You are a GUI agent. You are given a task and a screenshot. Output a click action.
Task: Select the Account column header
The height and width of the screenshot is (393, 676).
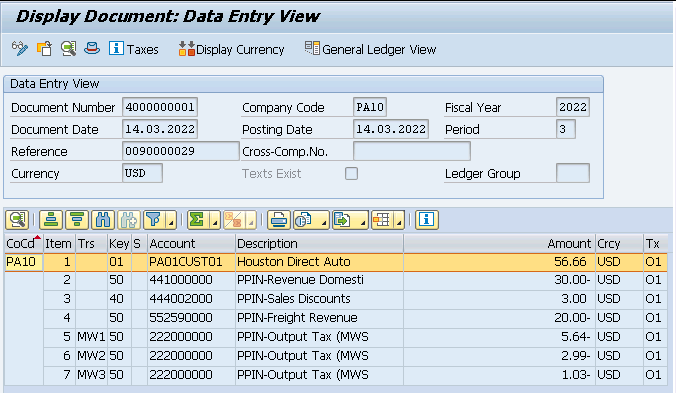point(191,243)
